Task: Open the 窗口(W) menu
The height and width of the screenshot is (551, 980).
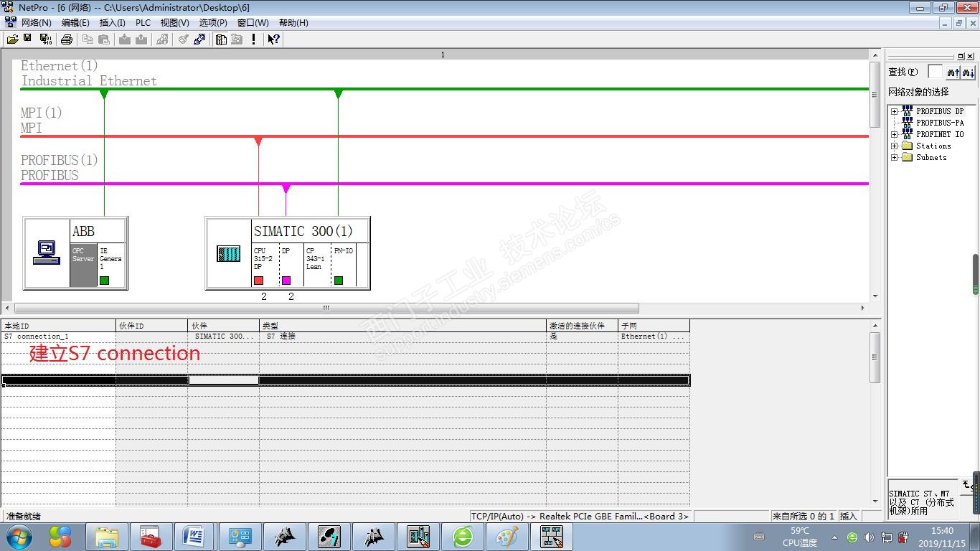Action: 253,23
